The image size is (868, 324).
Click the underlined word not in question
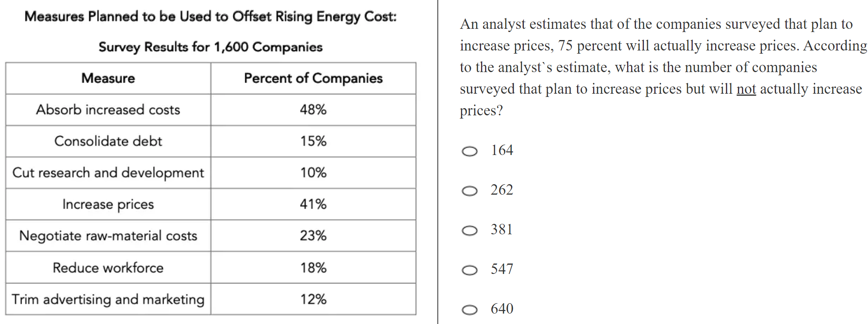pyautogui.click(x=746, y=89)
